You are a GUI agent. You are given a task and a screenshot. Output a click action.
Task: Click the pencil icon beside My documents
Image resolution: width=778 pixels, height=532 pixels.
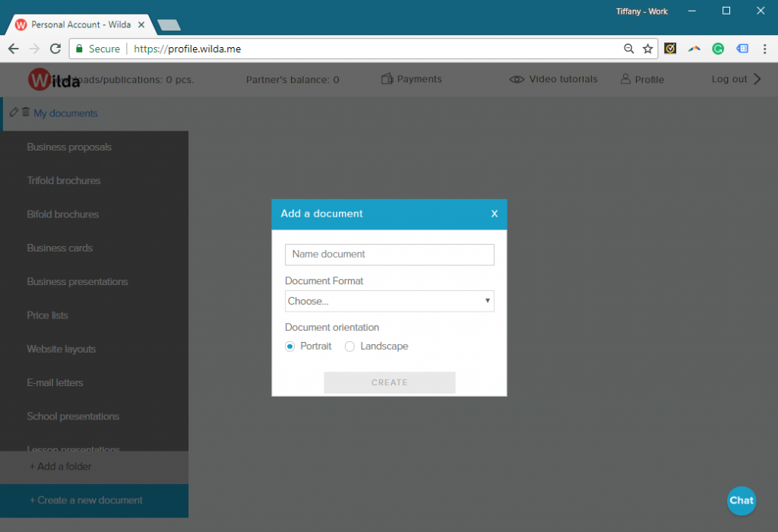coord(13,112)
